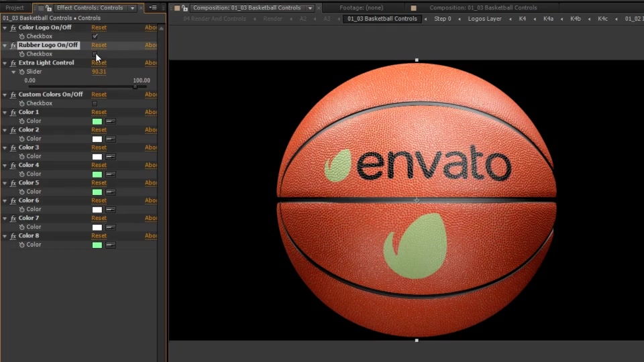Open the Effect Controls panel options menu icon
This screenshot has width=644, height=362.
153,7
